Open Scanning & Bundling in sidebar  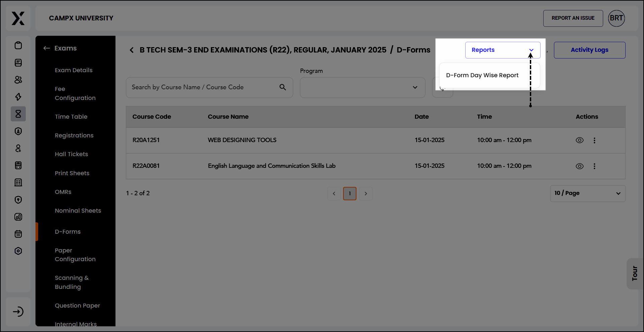coord(72,282)
